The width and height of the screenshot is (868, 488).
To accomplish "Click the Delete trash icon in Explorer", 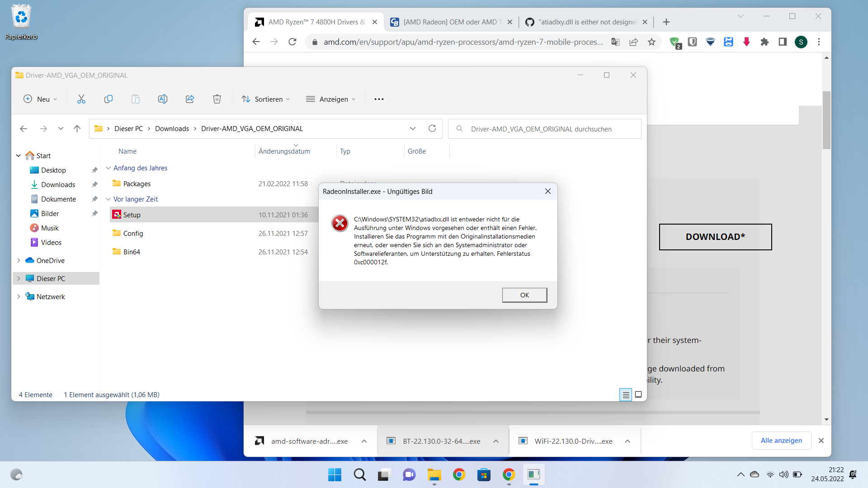I will 217,99.
